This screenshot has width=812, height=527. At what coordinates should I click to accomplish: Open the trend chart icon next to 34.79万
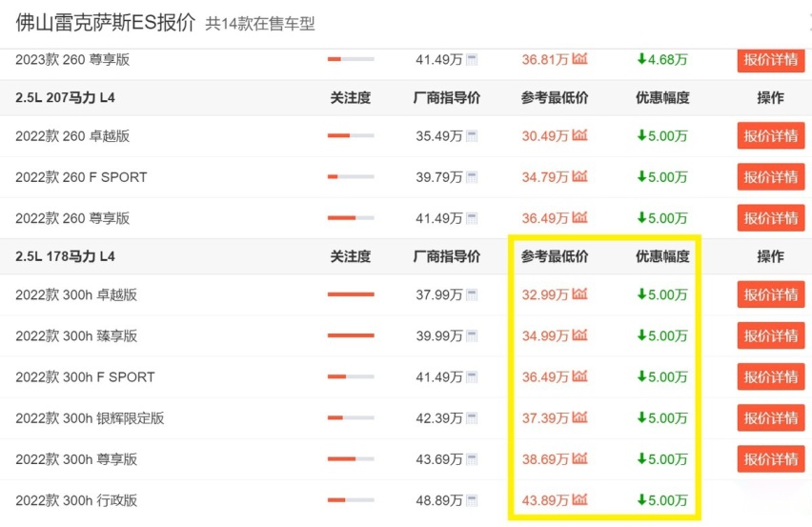pos(579,176)
